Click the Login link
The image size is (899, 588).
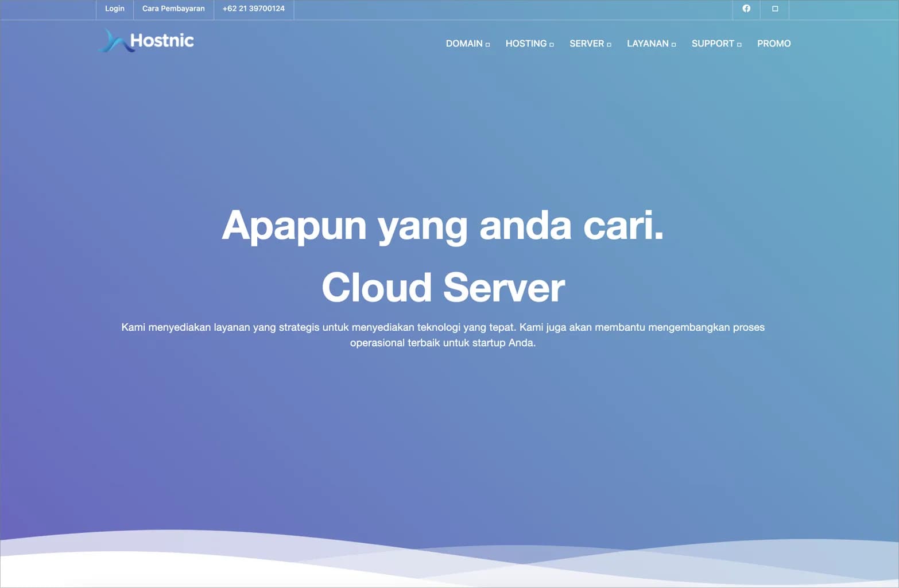coord(114,8)
